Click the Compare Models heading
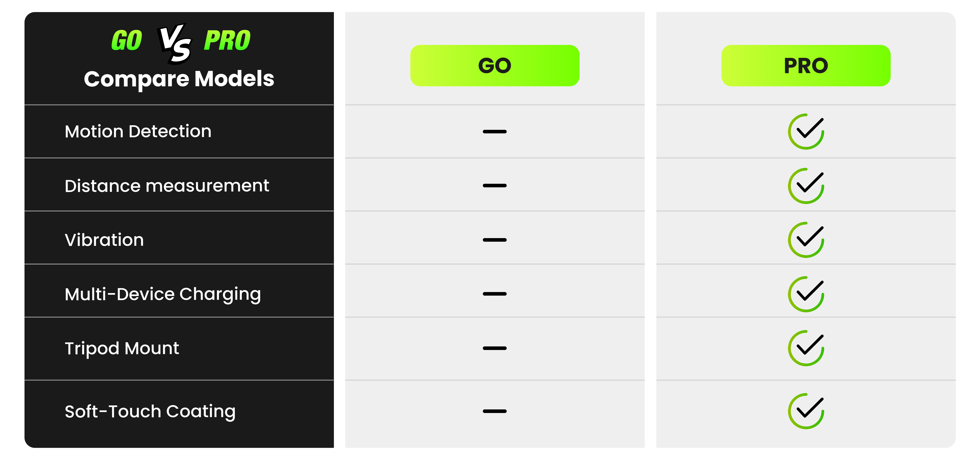 click(x=179, y=79)
